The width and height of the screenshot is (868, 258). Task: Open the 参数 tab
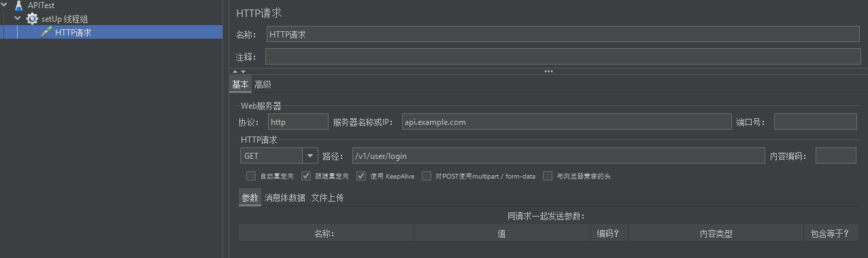pos(250,198)
